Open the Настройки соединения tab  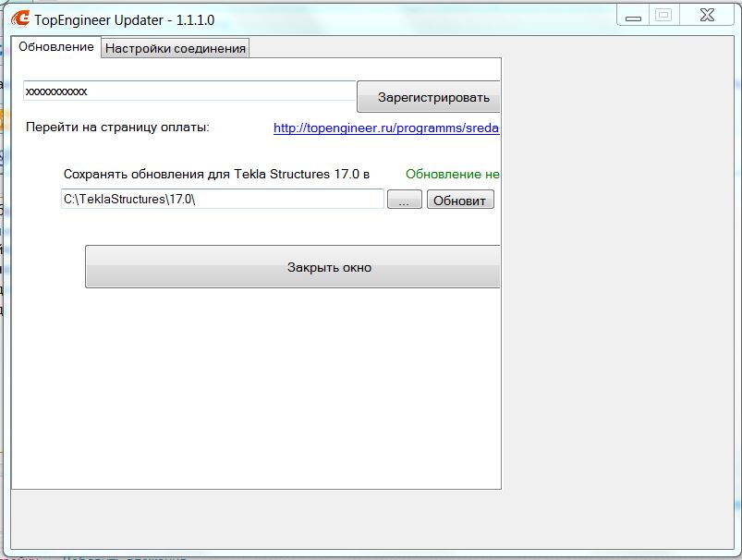click(175, 48)
